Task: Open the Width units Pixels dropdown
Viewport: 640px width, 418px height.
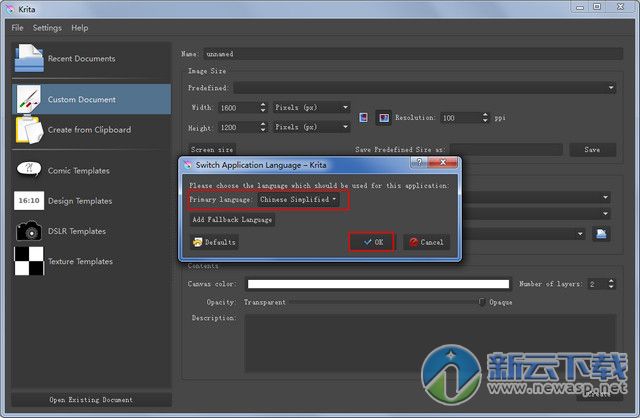Action: 311,107
